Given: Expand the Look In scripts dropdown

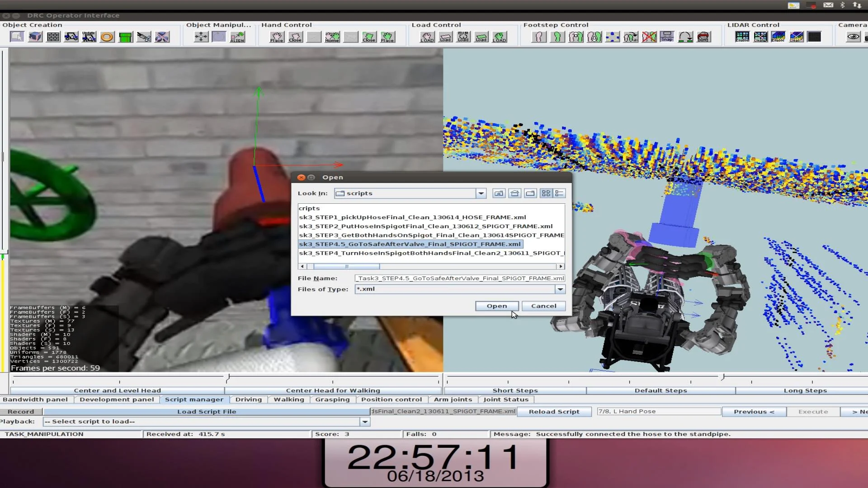Looking at the screenshot, I should 481,193.
